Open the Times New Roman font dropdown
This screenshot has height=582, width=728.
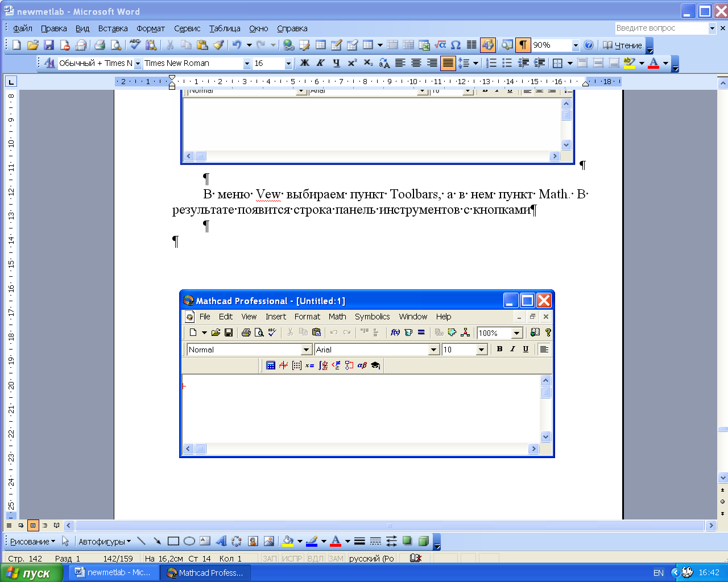247,64
